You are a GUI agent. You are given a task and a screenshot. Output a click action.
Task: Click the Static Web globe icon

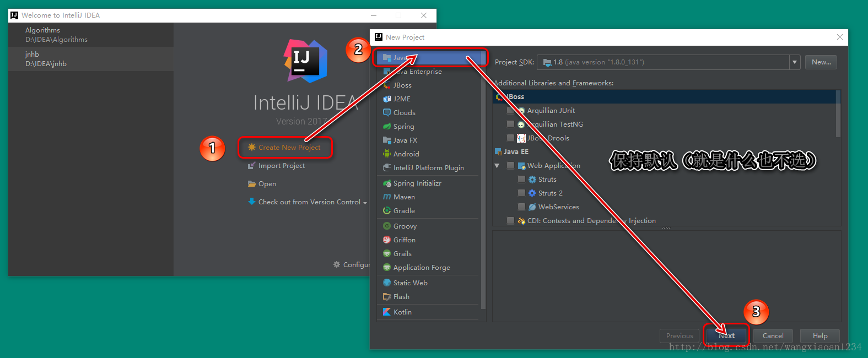click(387, 283)
